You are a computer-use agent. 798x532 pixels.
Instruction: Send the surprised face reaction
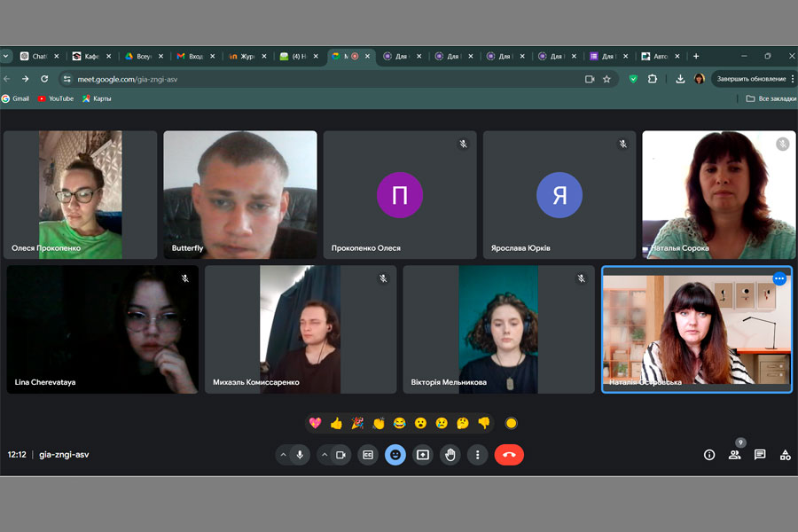(x=420, y=423)
